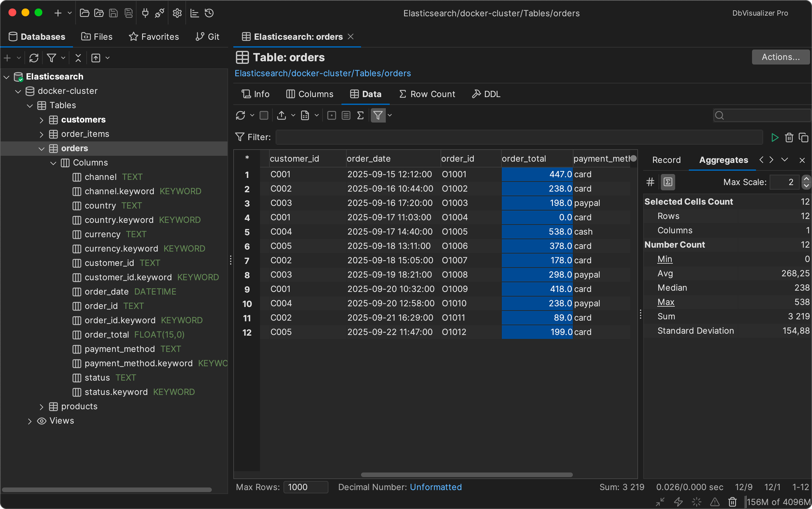Click into the Filter text field
812x509 pixels.
click(x=518, y=137)
